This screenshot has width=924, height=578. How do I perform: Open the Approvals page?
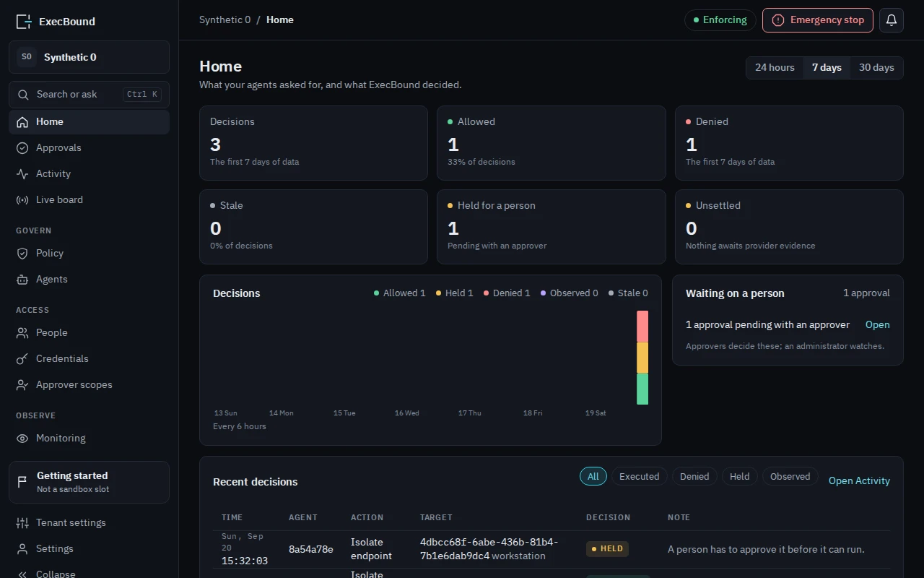click(89, 148)
